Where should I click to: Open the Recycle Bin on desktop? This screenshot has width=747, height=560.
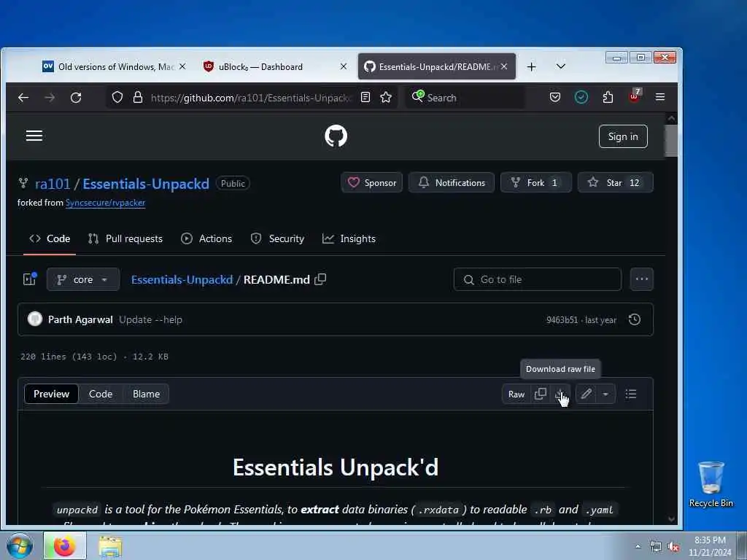coord(711,485)
